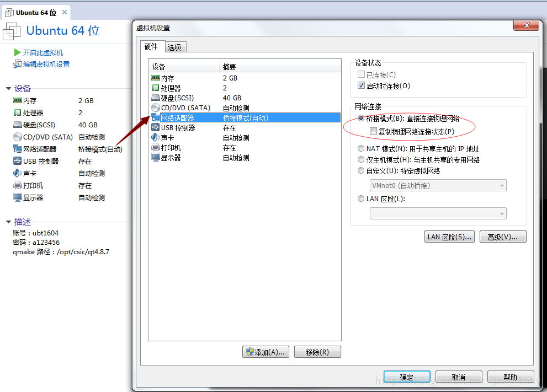Click 网络适配器 icon in main window sidebar

pyautogui.click(x=18, y=149)
